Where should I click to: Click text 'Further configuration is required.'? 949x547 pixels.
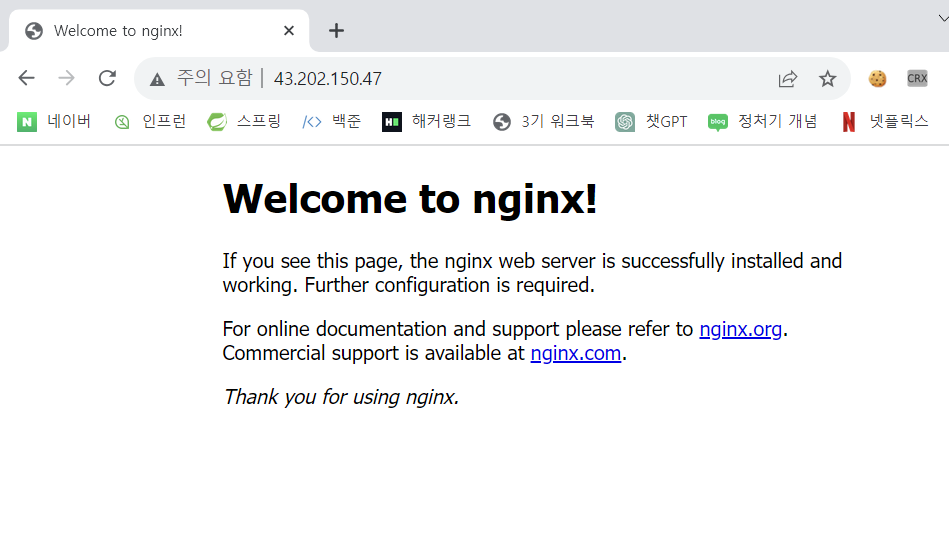click(x=450, y=285)
